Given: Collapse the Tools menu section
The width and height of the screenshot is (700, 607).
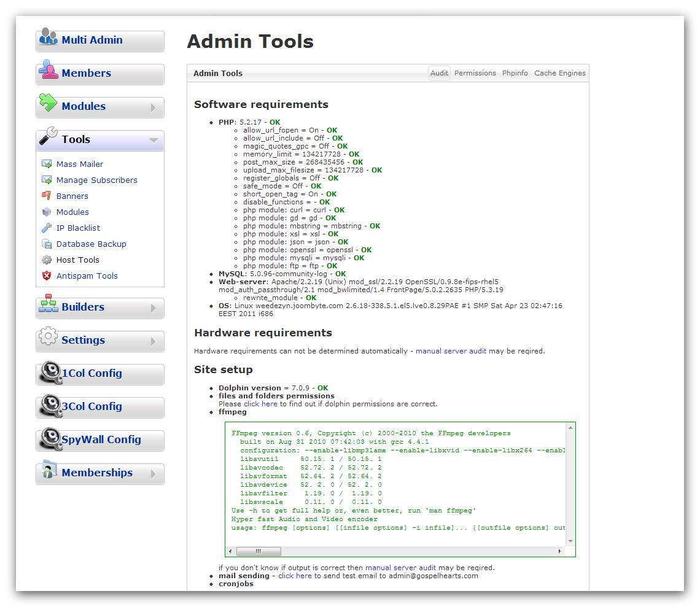Looking at the screenshot, I should pos(154,141).
